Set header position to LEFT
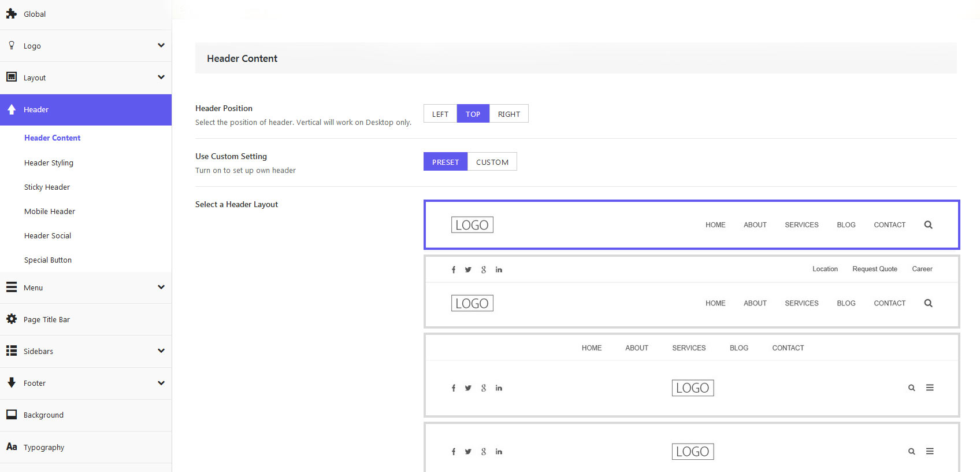Viewport: 980px width, 472px height. click(440, 114)
